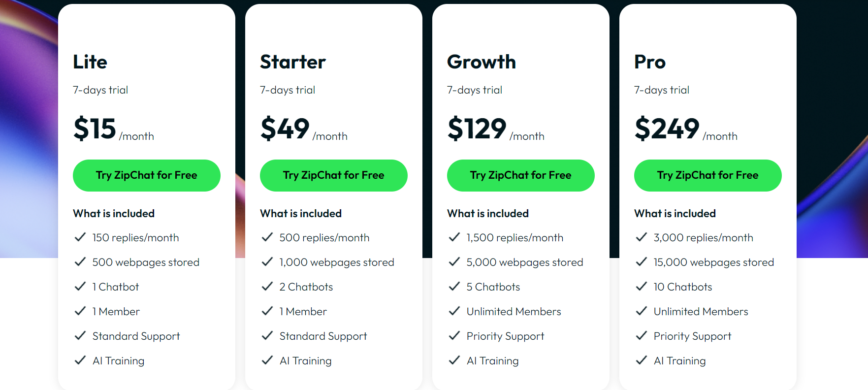Click Try ZipChat for Free under Growth plan
Screen dimensions: 868x390
520,175
